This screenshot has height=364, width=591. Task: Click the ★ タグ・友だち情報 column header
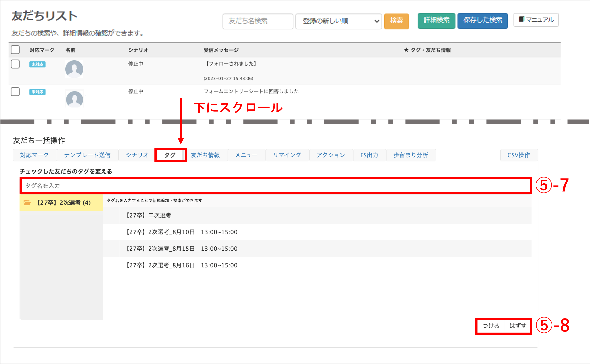click(427, 50)
